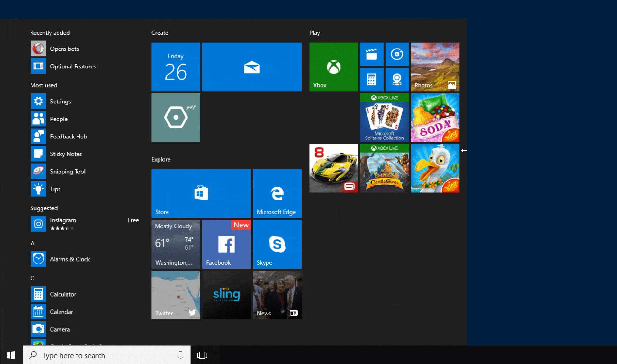Viewport: 617px width, 364px height.
Task: Open the Movies & TV tile
Action: (x=372, y=54)
